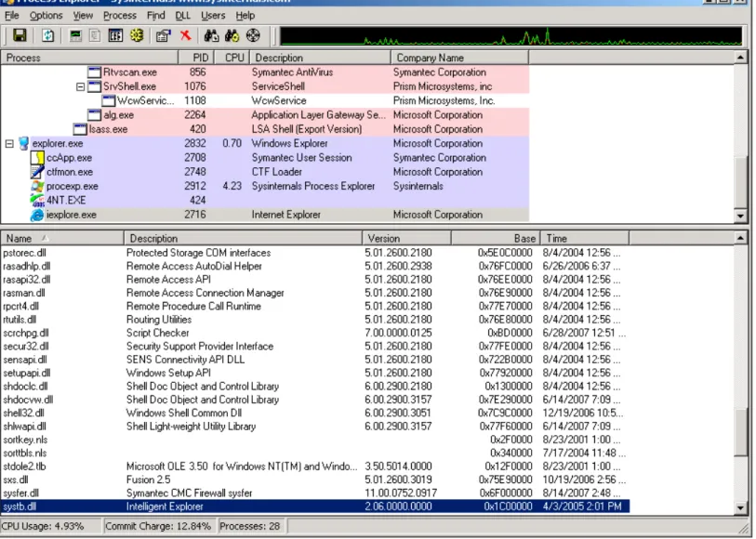Open the Users menu
756x539 pixels.
213,16
